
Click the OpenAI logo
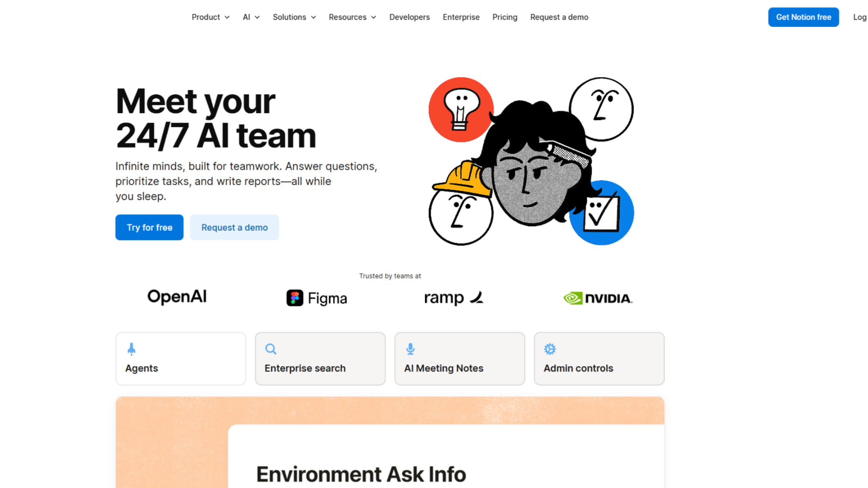177,297
